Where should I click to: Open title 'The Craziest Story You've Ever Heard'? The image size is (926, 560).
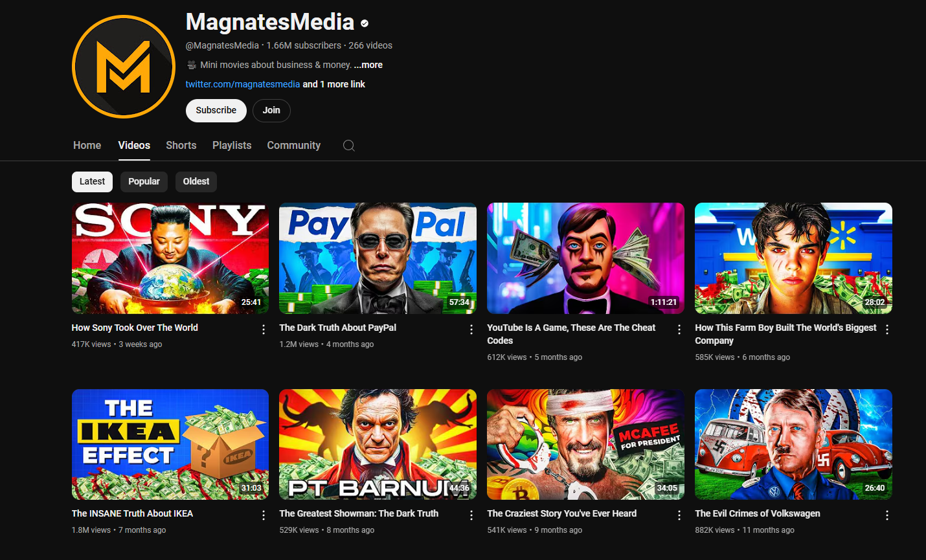pyautogui.click(x=562, y=513)
